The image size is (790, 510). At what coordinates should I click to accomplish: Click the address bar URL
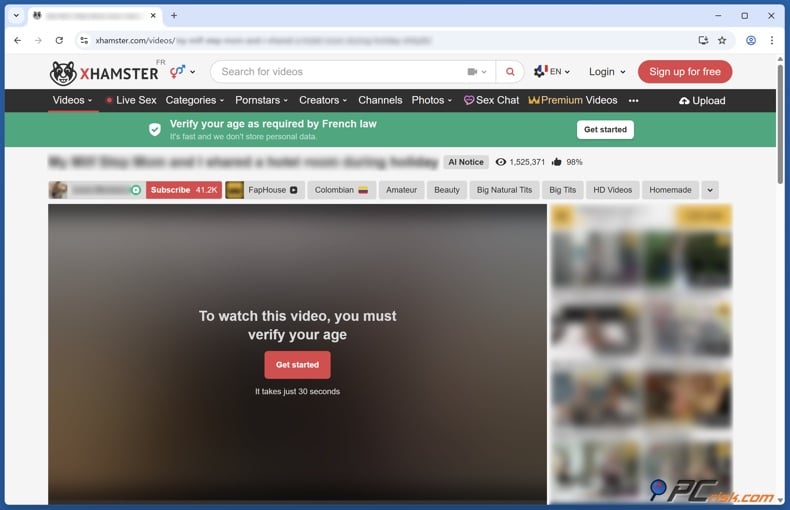click(x=263, y=40)
